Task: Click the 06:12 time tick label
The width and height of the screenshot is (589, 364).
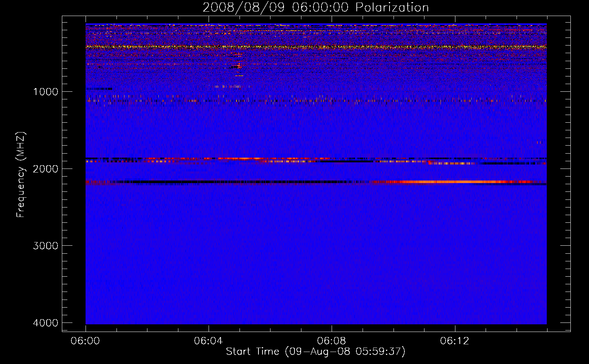Action: click(x=454, y=341)
